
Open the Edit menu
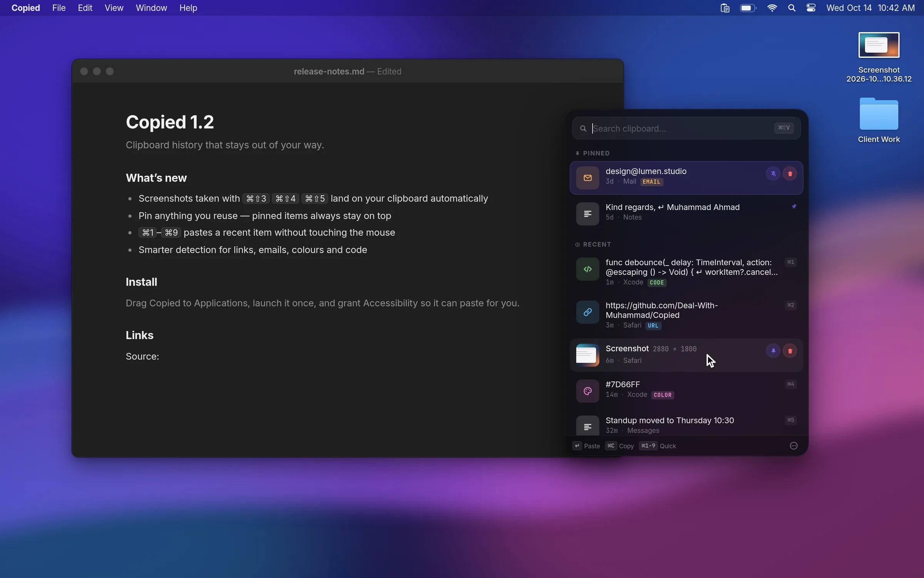coord(85,8)
